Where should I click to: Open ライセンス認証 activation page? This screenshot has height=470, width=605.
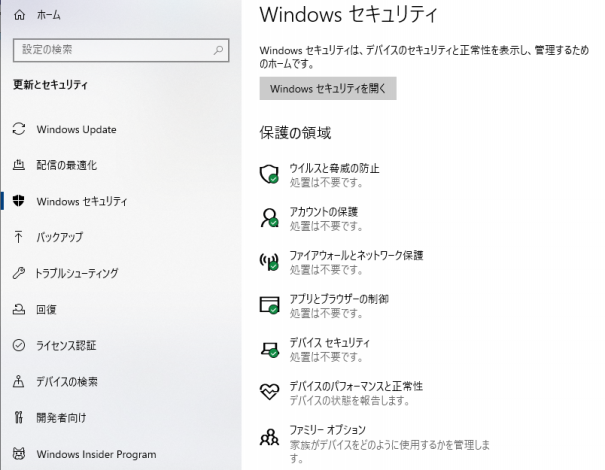pyautogui.click(x=66, y=345)
